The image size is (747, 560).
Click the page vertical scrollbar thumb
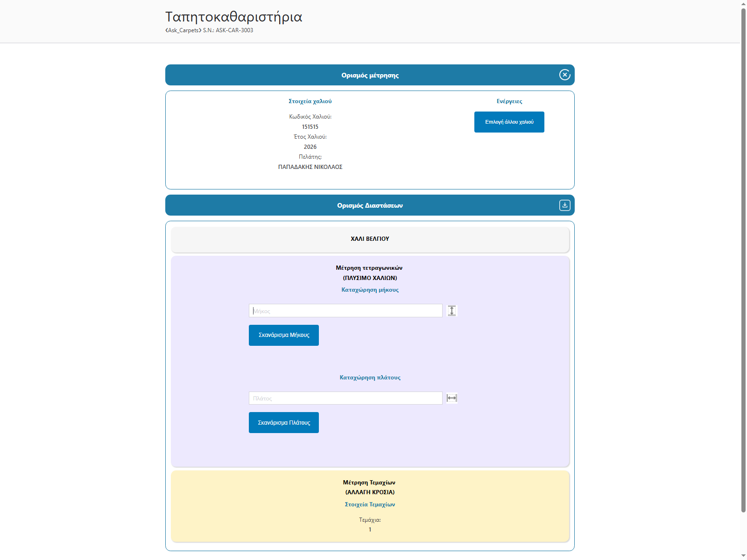click(744, 260)
